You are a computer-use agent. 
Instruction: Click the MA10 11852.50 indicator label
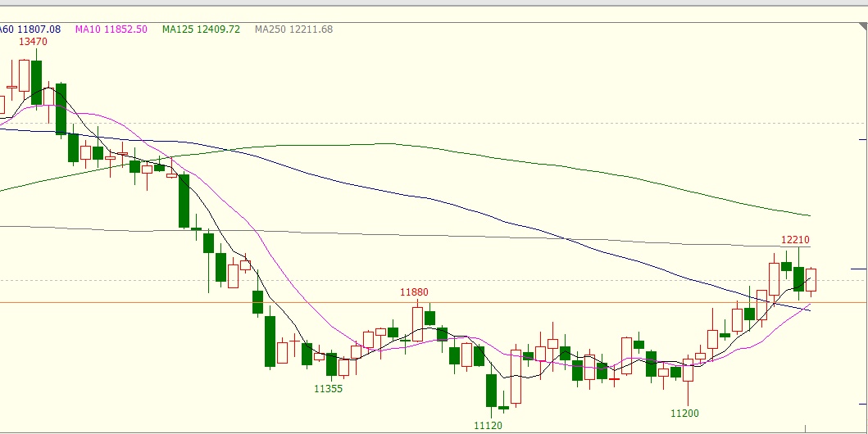click(x=111, y=29)
